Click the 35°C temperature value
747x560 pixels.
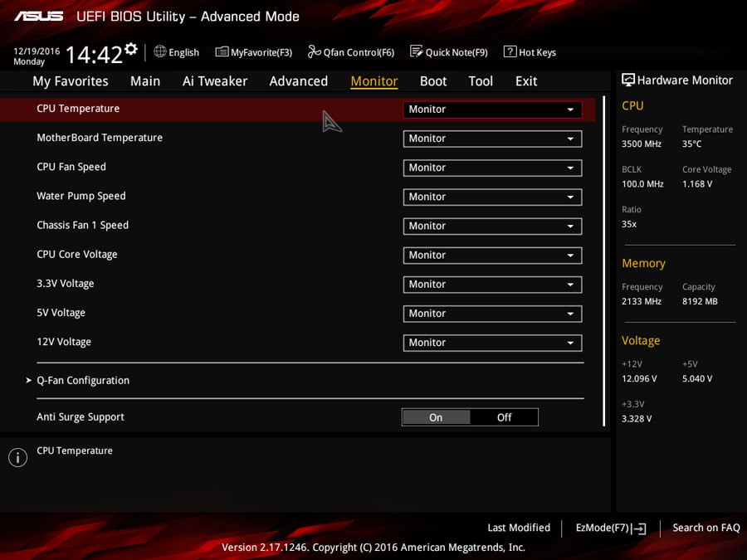691,144
